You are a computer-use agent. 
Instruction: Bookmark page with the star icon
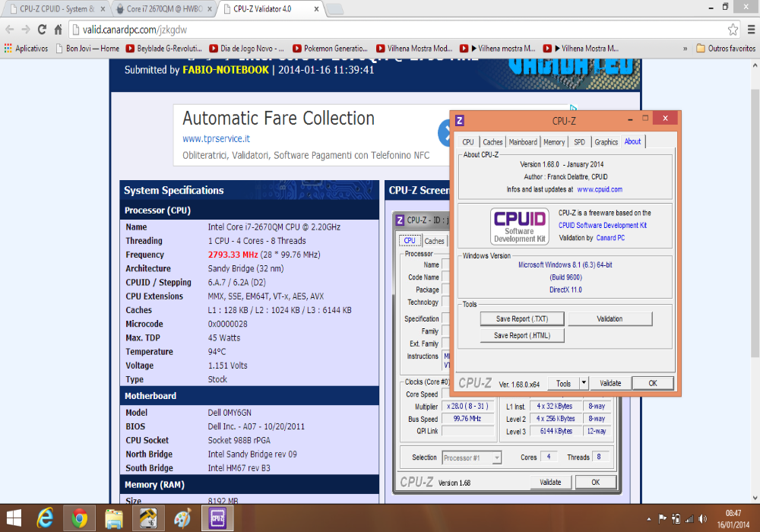[x=733, y=30]
